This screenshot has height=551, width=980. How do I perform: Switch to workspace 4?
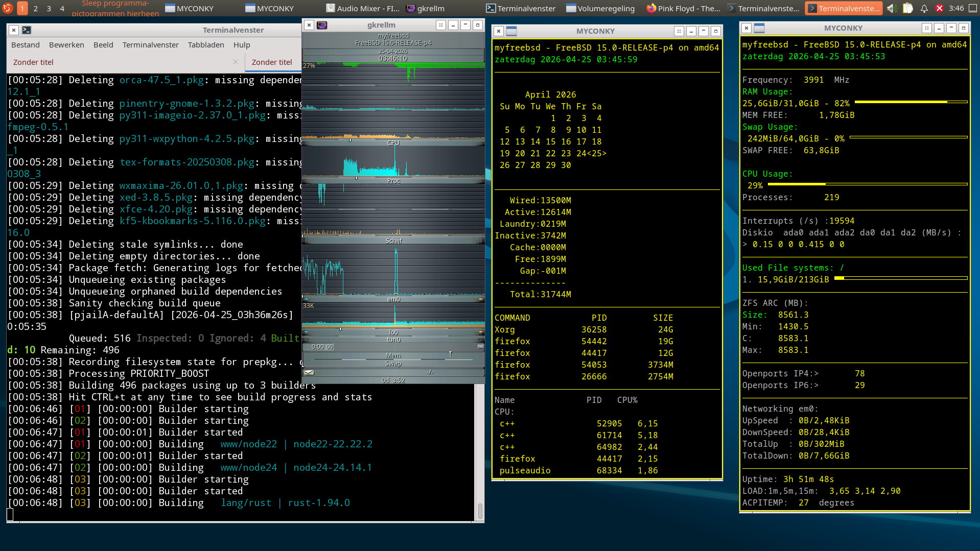point(62,8)
